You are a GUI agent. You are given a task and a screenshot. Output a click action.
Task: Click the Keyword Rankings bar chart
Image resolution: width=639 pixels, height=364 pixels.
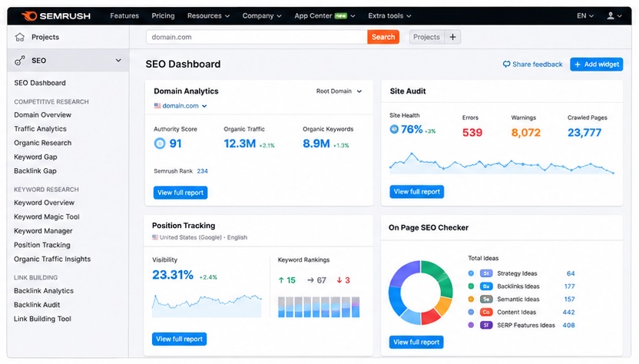(x=319, y=307)
